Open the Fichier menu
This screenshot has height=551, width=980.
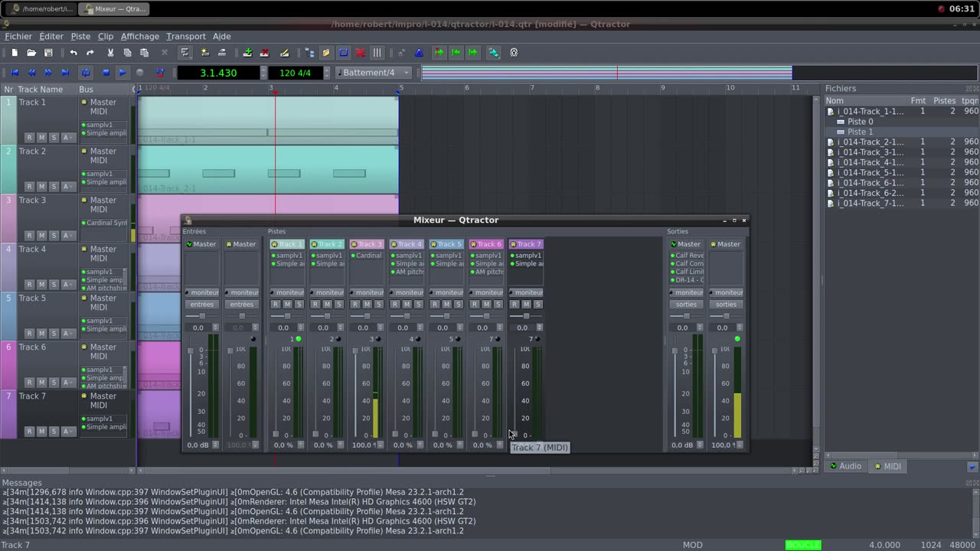click(18, 36)
